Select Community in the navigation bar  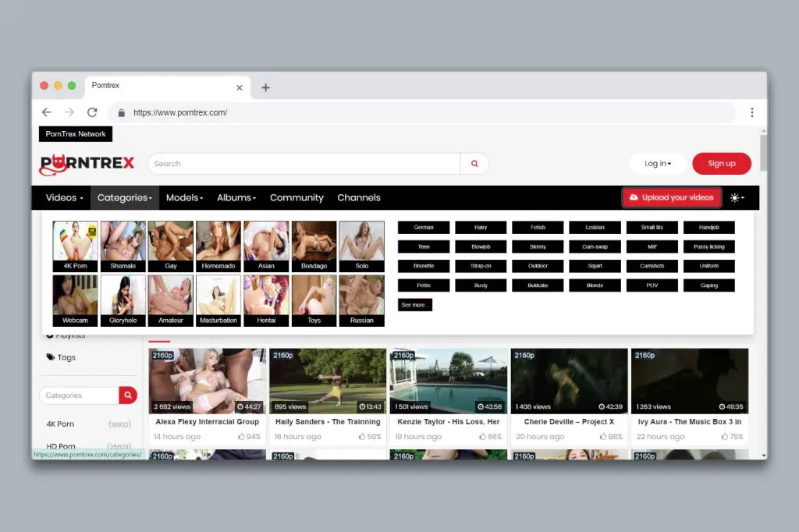coord(297,197)
